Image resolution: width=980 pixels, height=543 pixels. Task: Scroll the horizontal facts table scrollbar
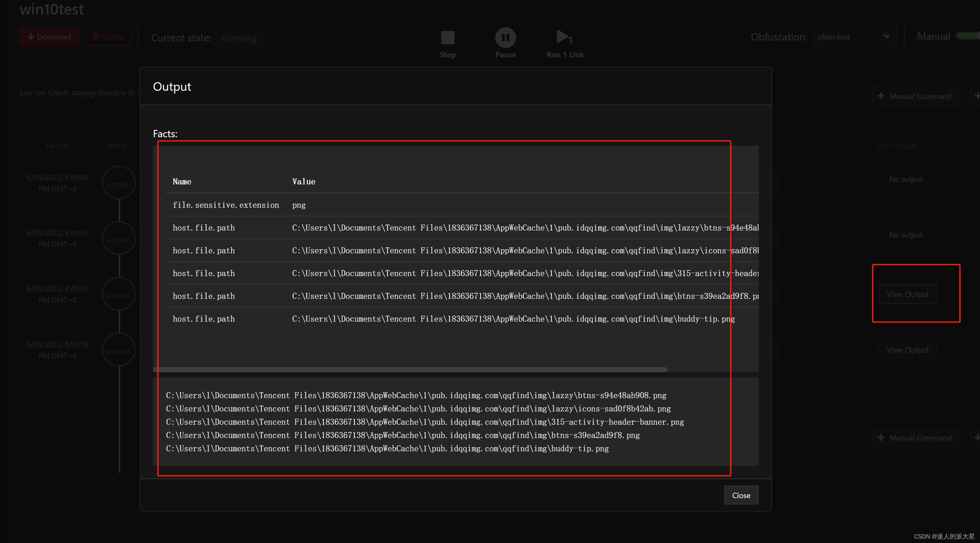pos(411,369)
